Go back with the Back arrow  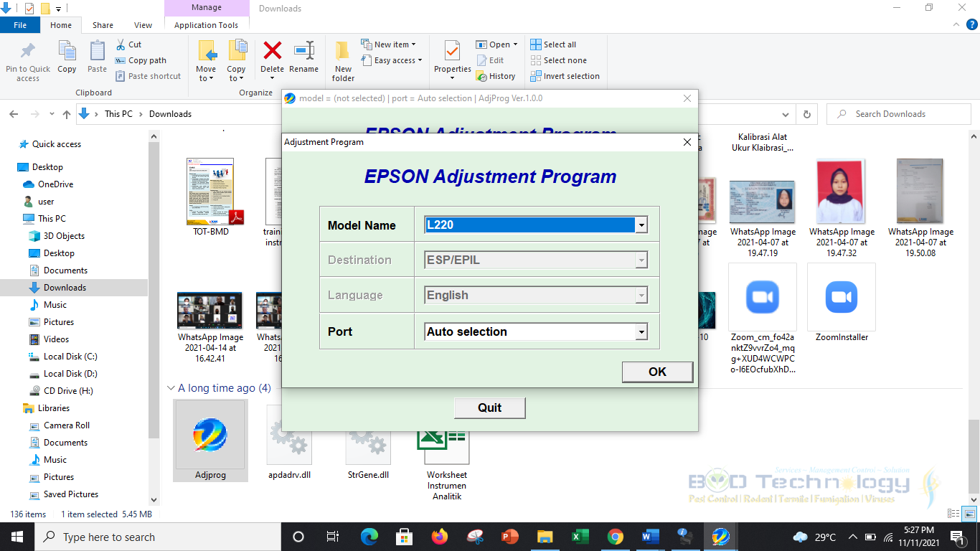pos(14,114)
